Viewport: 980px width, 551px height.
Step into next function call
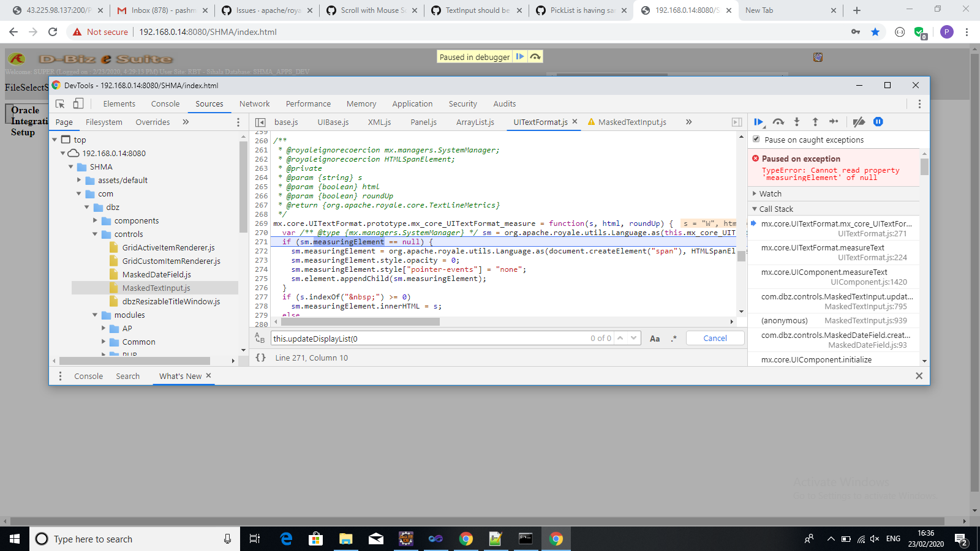[x=797, y=122]
